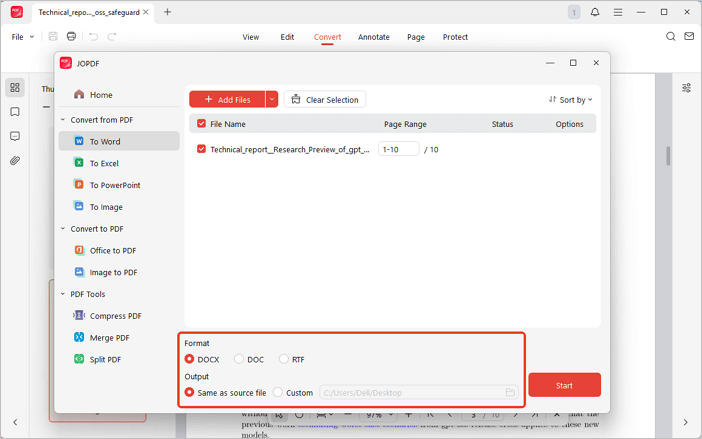
Task: Choose Office to PDF option
Action: point(119,250)
